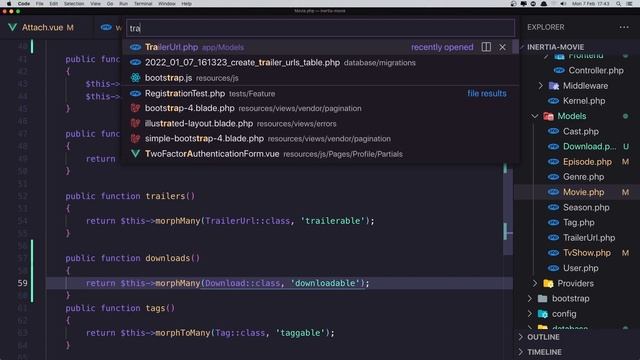Select Movie.php in the Explorer tree
The height and width of the screenshot is (360, 640).
pos(583,192)
